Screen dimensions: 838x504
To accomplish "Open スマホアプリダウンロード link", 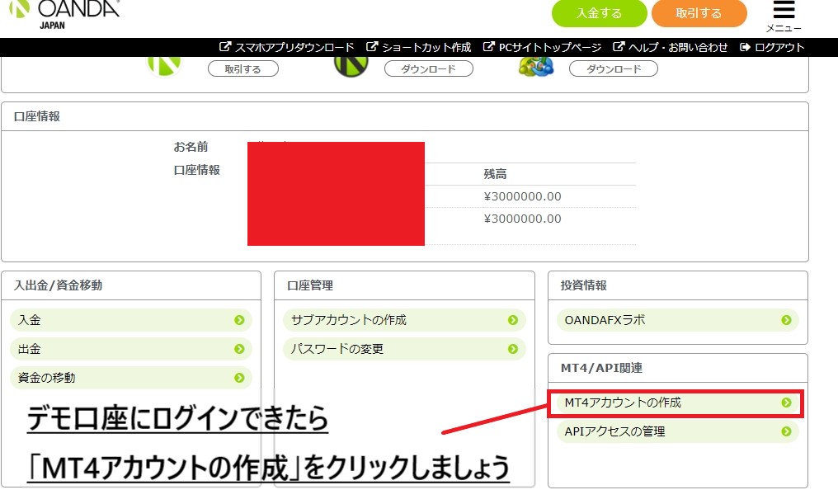I will [294, 47].
